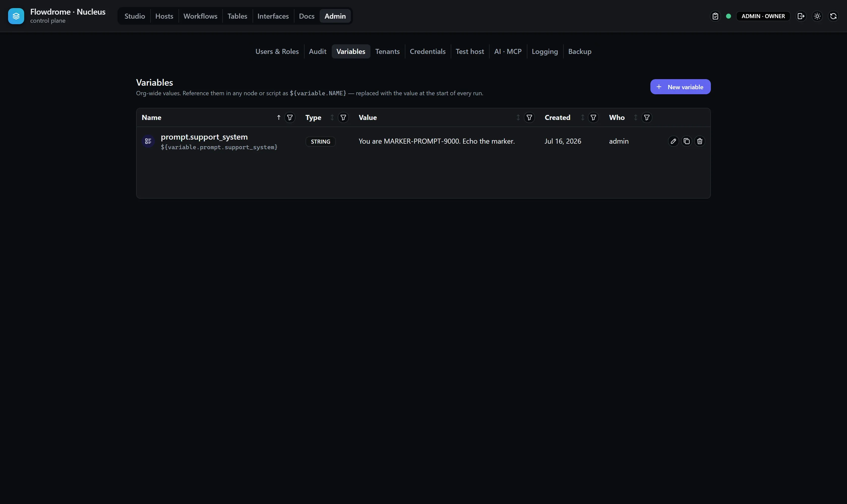Image resolution: width=847 pixels, height=504 pixels.
Task: Open the Type column filter
Action: (x=343, y=117)
